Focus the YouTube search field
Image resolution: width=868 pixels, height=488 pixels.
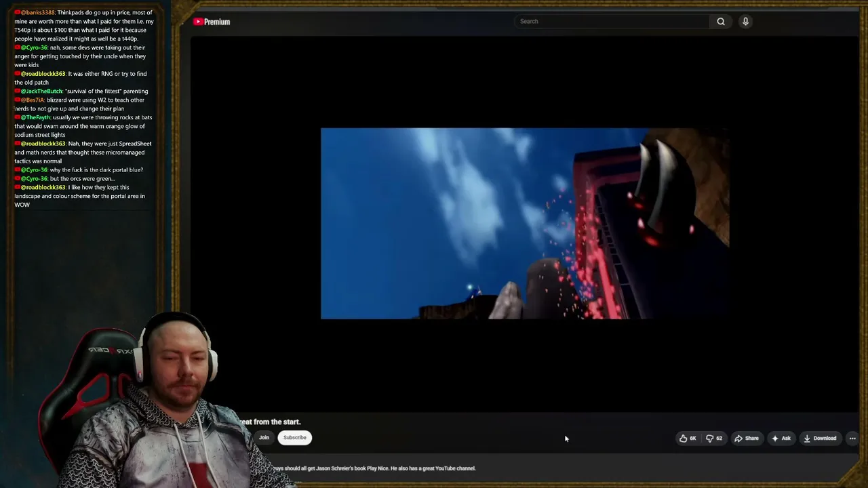pos(612,21)
